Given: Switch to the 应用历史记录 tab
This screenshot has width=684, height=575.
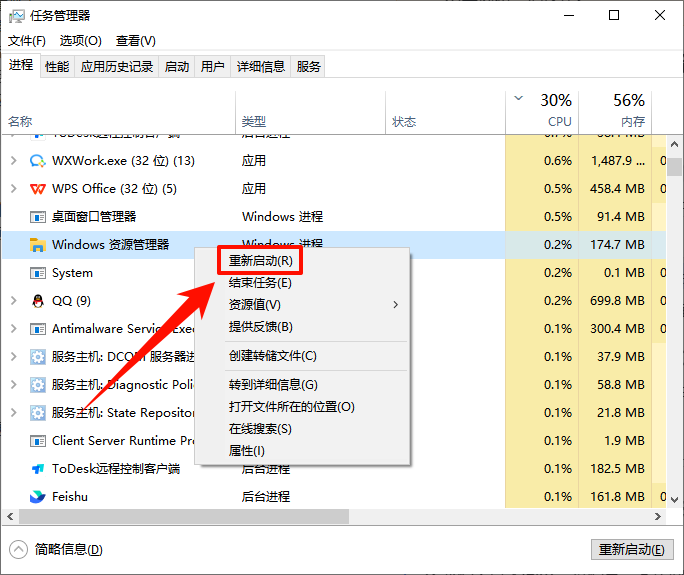Looking at the screenshot, I should (x=116, y=67).
